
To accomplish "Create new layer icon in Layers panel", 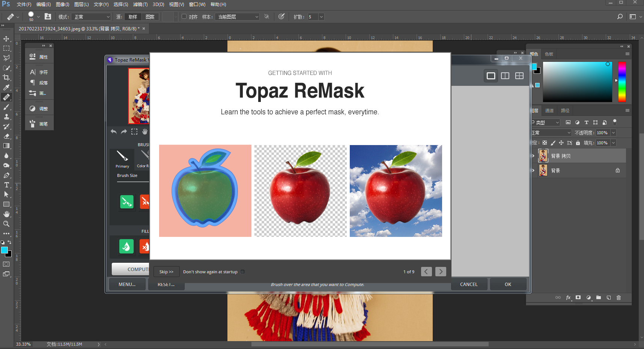I will pos(609,298).
